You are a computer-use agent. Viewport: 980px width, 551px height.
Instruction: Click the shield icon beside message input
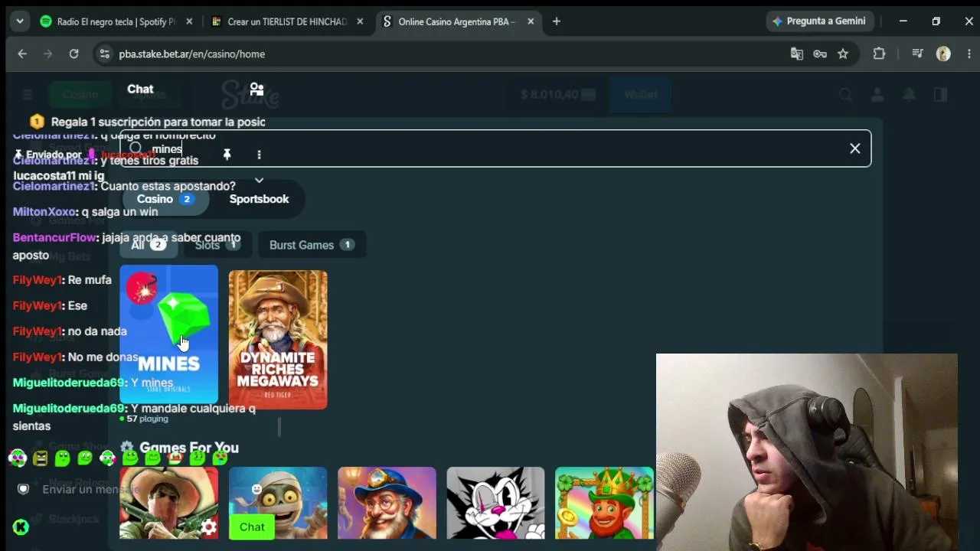point(23,489)
